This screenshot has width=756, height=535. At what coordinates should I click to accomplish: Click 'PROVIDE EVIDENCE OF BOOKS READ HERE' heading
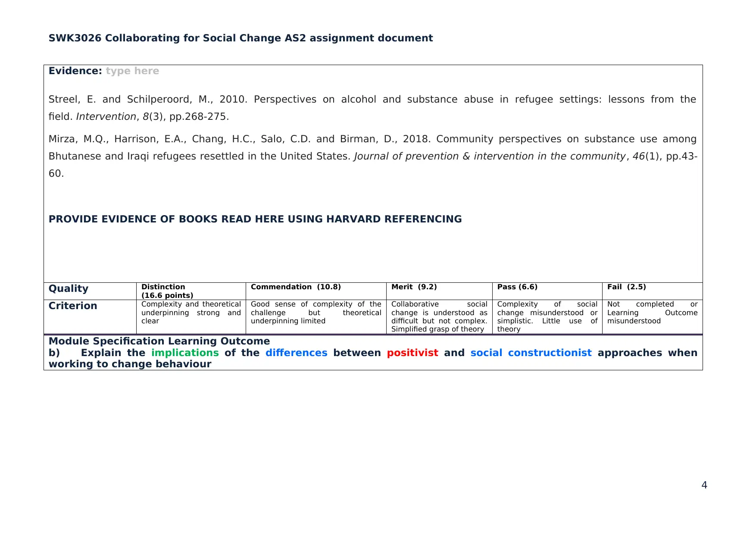coord(255,219)
